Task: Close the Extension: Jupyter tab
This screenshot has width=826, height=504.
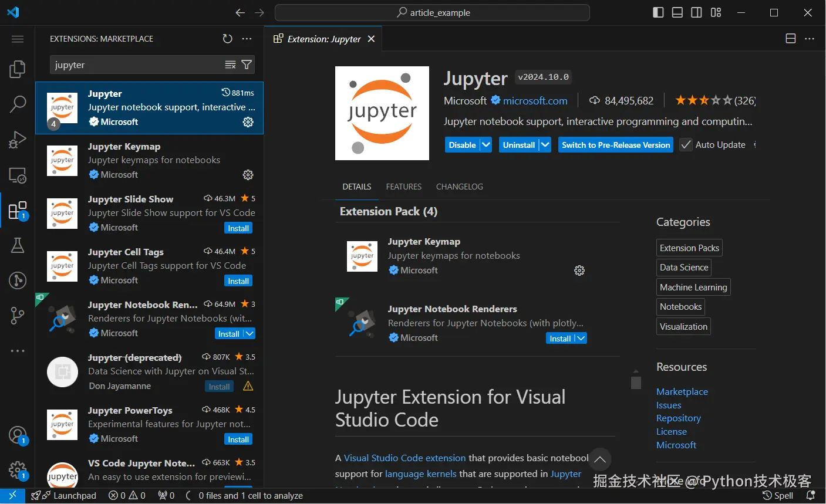Action: [x=371, y=39]
